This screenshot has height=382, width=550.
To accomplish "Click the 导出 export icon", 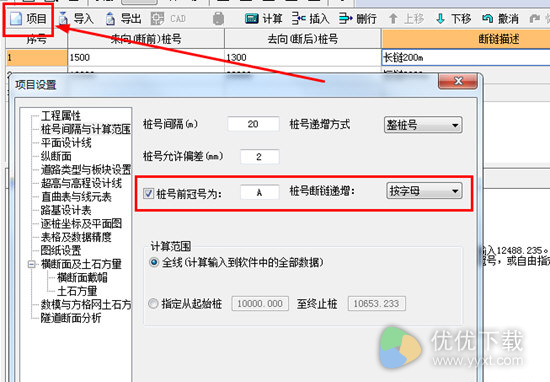I will click(110, 19).
